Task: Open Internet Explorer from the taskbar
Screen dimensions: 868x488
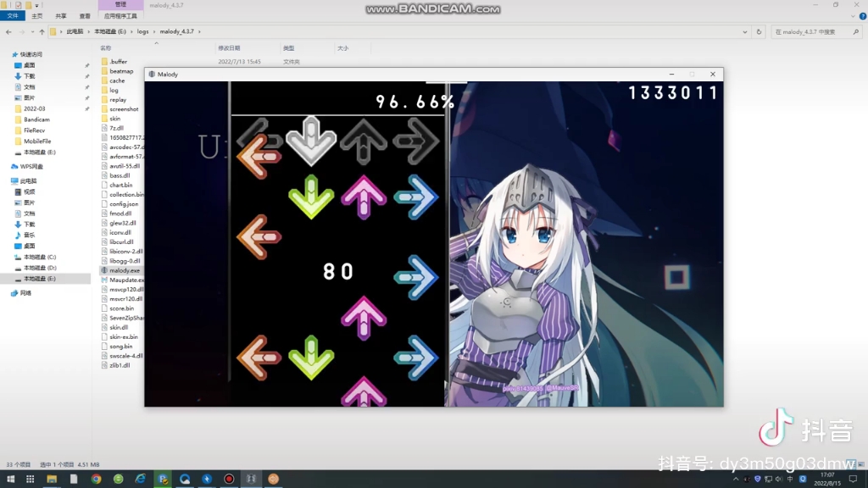Action: pos(141,480)
